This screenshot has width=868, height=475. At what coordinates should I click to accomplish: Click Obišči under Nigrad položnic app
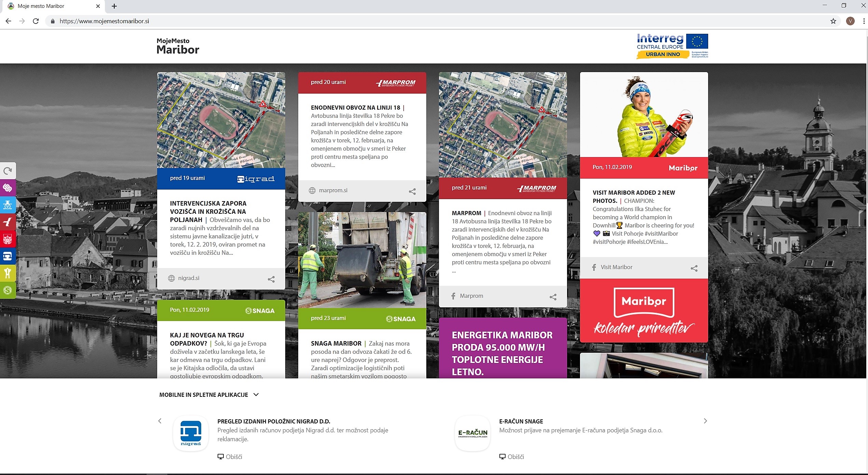click(x=230, y=457)
